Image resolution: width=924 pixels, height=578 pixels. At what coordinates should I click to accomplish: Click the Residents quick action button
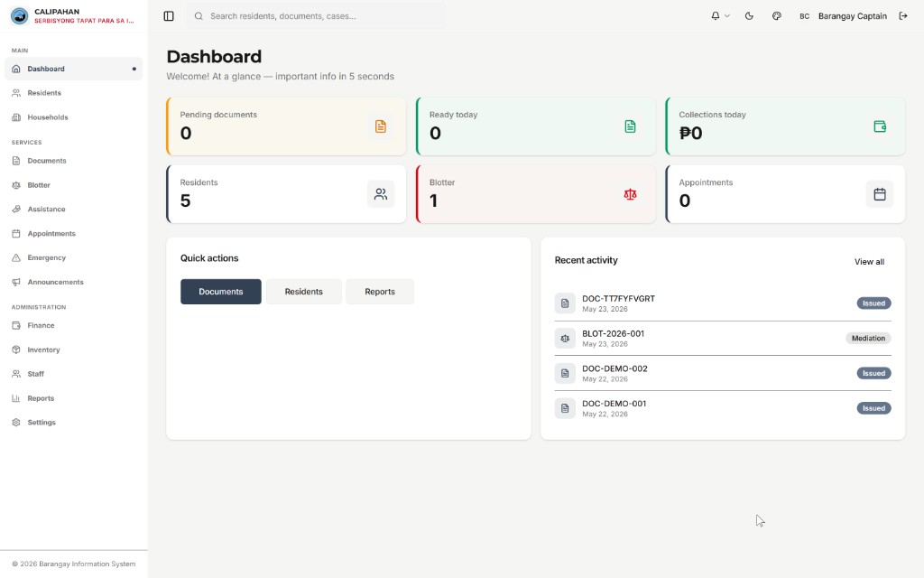pyautogui.click(x=303, y=292)
